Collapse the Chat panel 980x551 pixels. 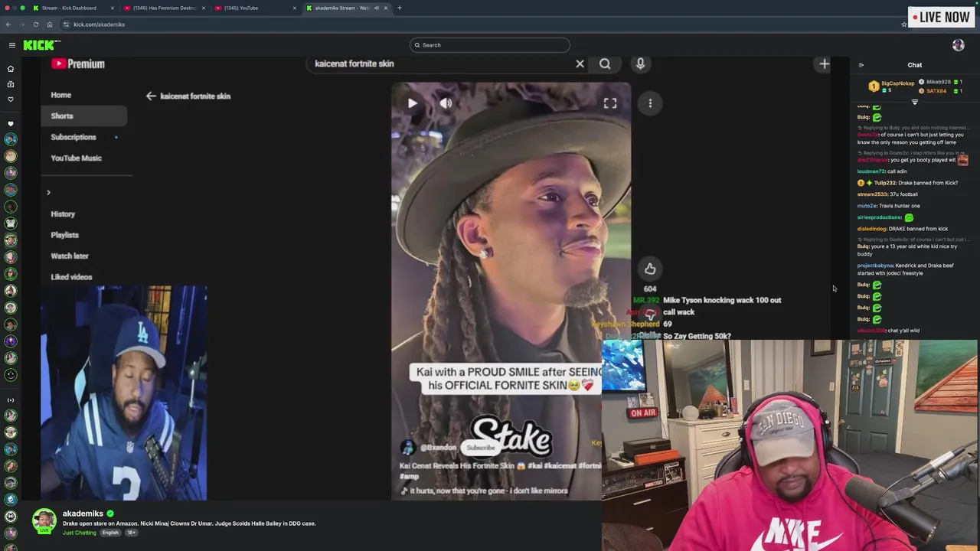(861, 65)
